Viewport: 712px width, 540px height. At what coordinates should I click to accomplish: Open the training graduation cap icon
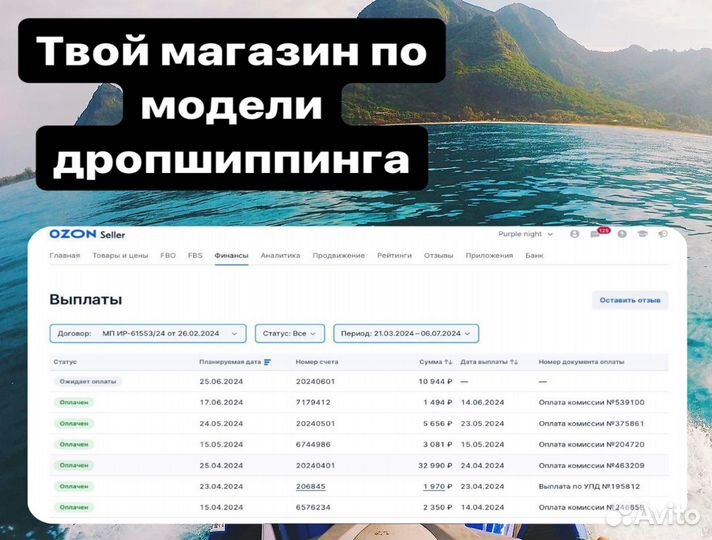[642, 234]
